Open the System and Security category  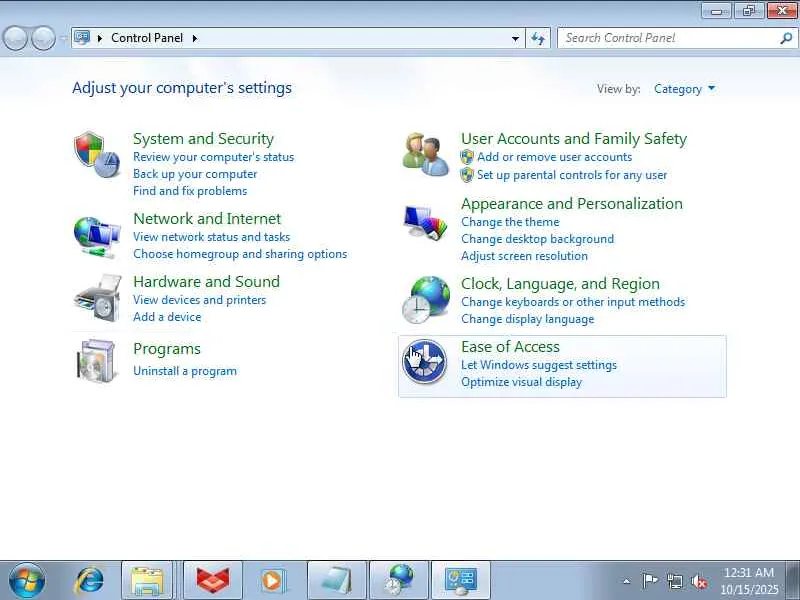point(203,138)
